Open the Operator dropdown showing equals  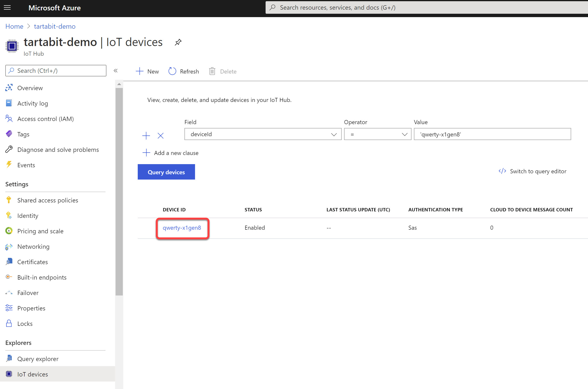coord(378,134)
